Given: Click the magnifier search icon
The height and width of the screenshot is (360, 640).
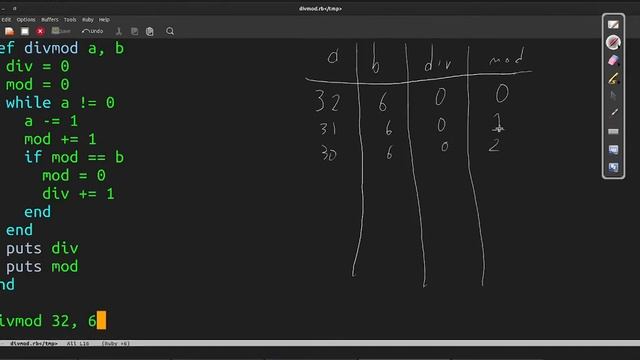Looking at the screenshot, I should [170, 31].
